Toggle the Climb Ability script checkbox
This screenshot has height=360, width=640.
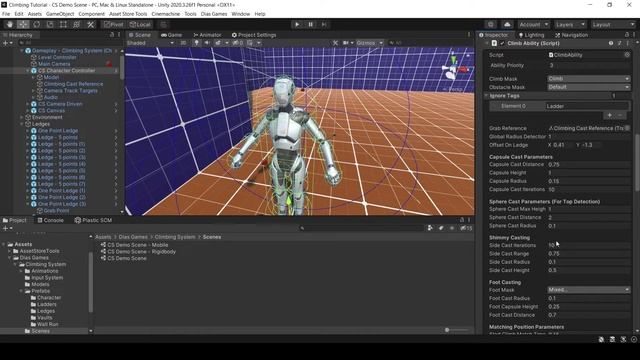click(502, 43)
